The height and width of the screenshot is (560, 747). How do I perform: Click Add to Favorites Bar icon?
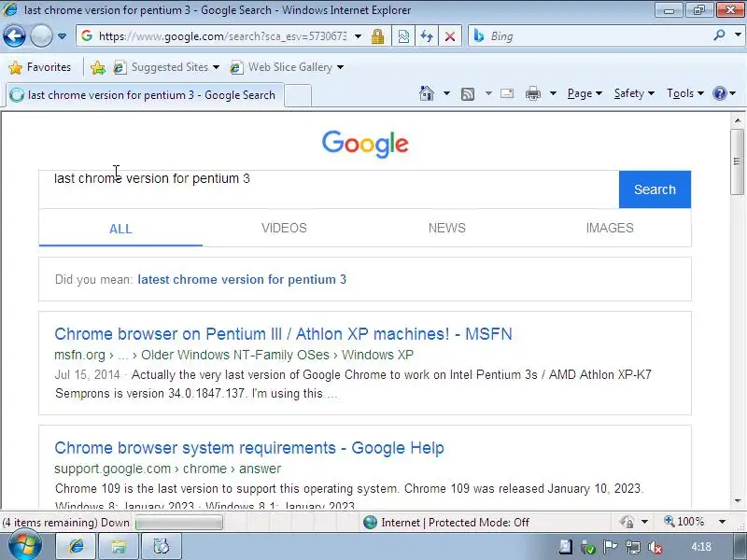coord(98,67)
